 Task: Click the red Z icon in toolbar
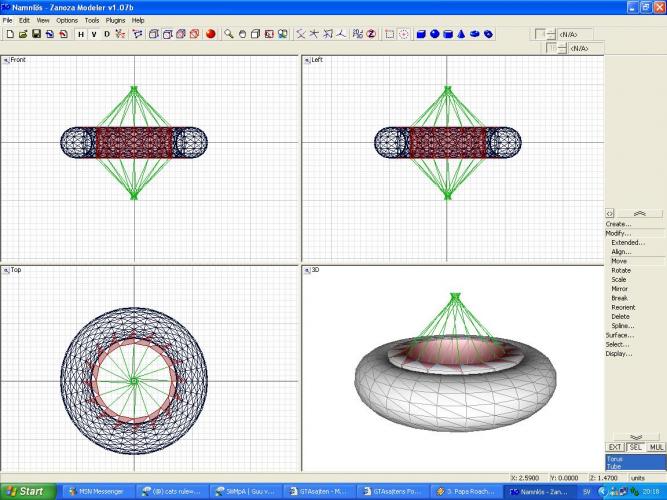[x=371, y=34]
